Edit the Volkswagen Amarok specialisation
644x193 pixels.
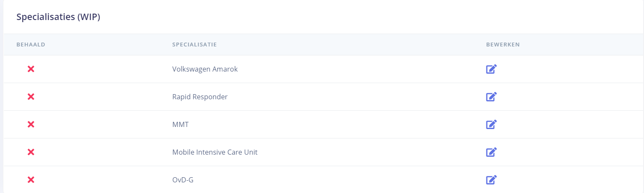pyautogui.click(x=492, y=69)
